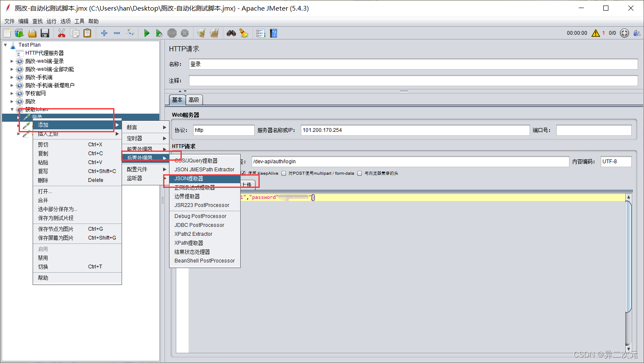Click the yellow warning triangle icon
The width and height of the screenshot is (644, 363).
coord(596,33)
